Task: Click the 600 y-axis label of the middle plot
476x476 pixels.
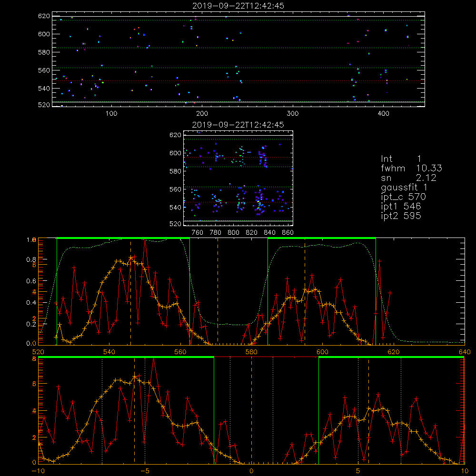Action: pos(175,153)
